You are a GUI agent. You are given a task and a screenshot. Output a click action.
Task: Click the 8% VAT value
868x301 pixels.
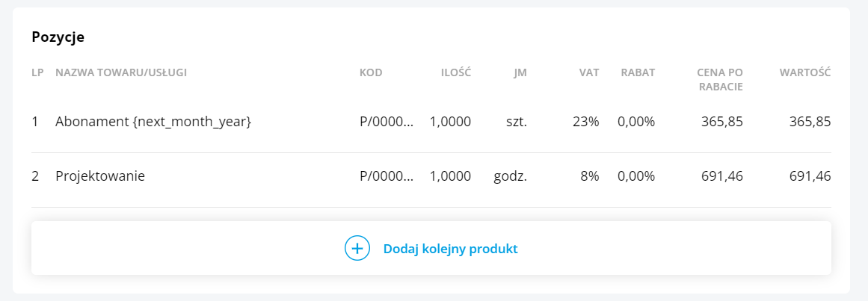point(589,176)
